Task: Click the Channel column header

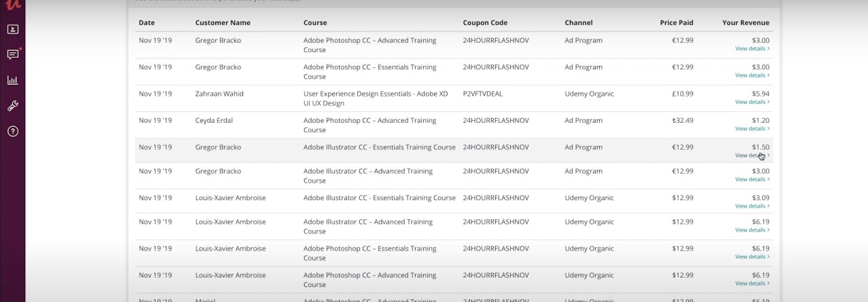Action: point(579,22)
